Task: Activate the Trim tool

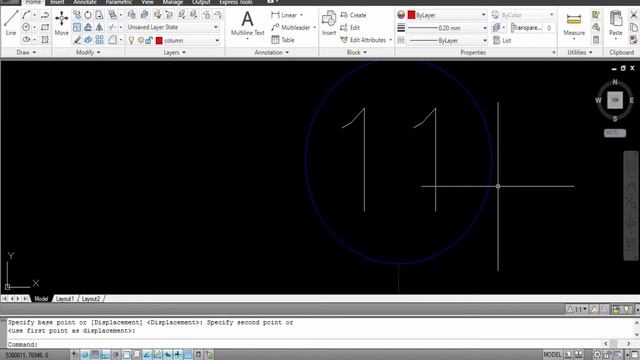Action: 112,27
